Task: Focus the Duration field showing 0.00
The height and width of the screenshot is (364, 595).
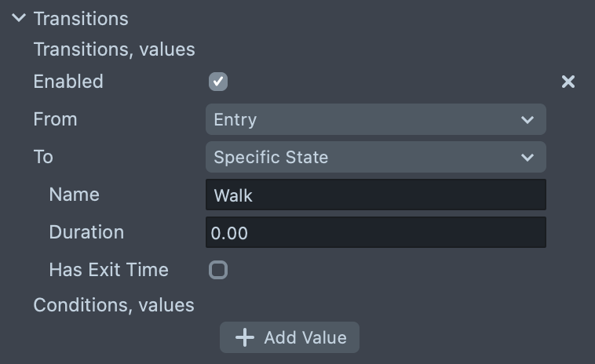Action: coord(375,232)
